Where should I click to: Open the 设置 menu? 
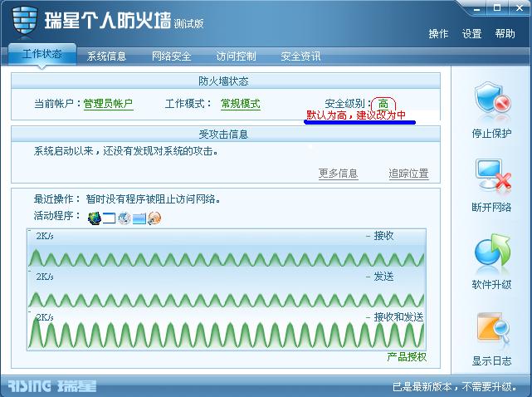[471, 33]
